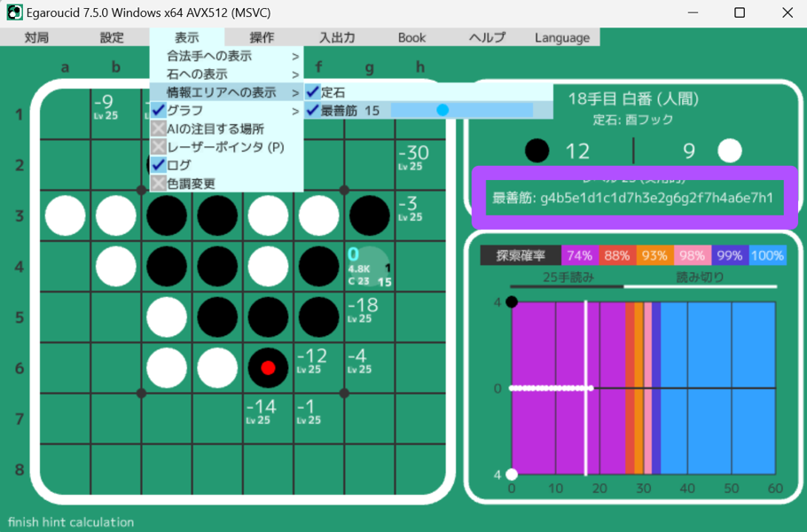807x532 pixels.
Task: Click the black disc counter icon
Action: pos(537,152)
